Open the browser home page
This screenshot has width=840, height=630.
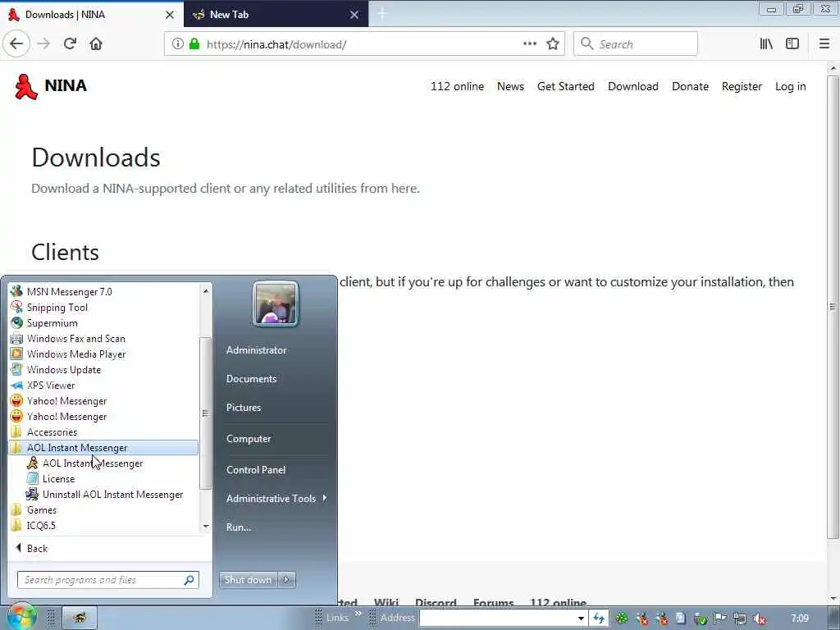pos(96,44)
